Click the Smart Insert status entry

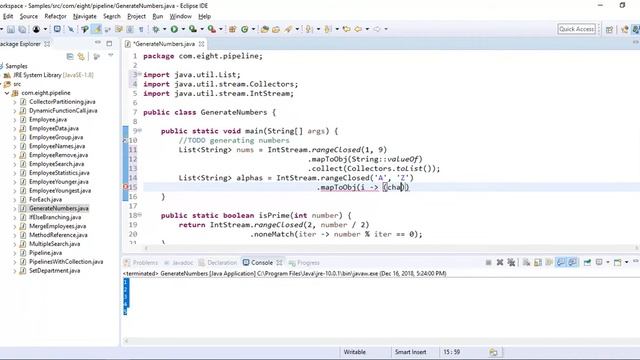(410, 352)
